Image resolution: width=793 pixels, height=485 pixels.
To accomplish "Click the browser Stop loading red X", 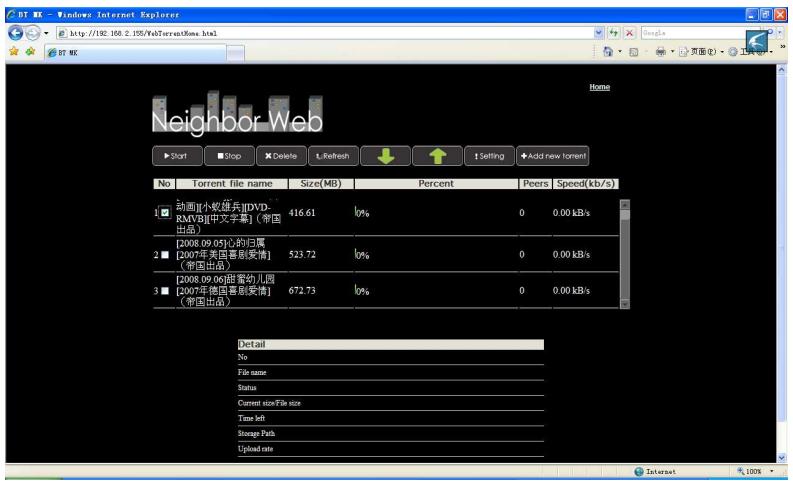I will (629, 33).
